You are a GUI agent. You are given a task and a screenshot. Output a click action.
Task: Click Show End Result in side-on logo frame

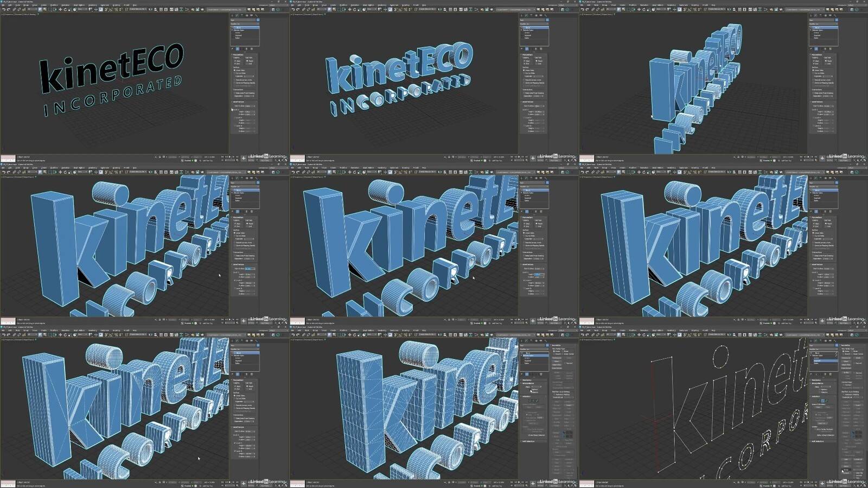tap(816, 49)
